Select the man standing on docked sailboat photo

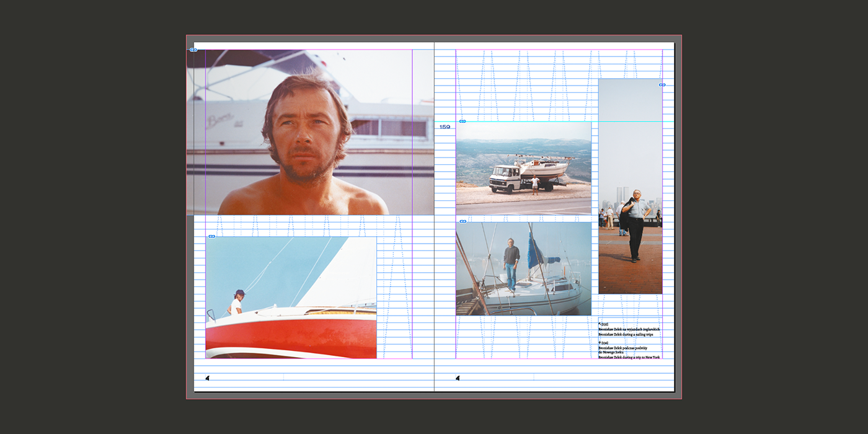tap(524, 268)
